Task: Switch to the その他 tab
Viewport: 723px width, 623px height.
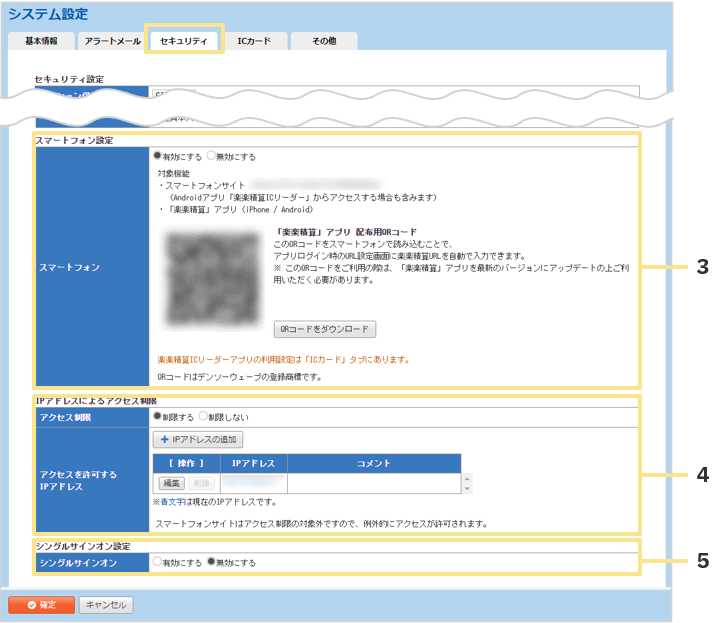Action: click(324, 41)
